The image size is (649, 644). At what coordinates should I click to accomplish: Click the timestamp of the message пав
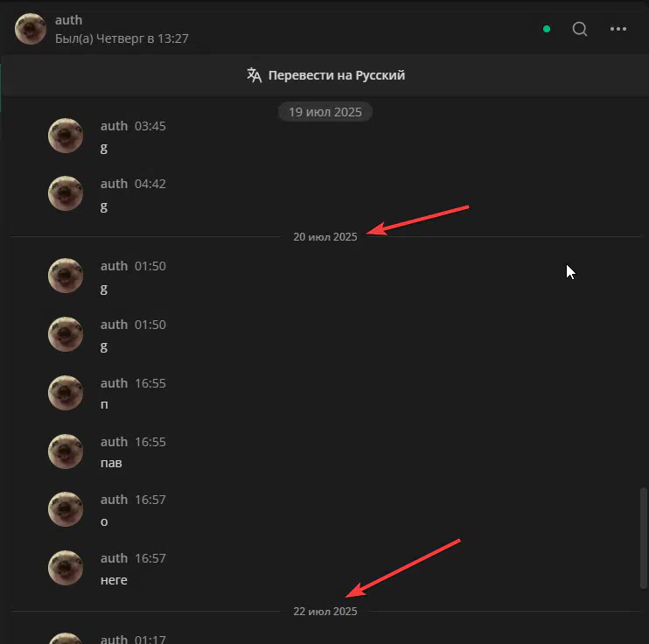pos(150,442)
